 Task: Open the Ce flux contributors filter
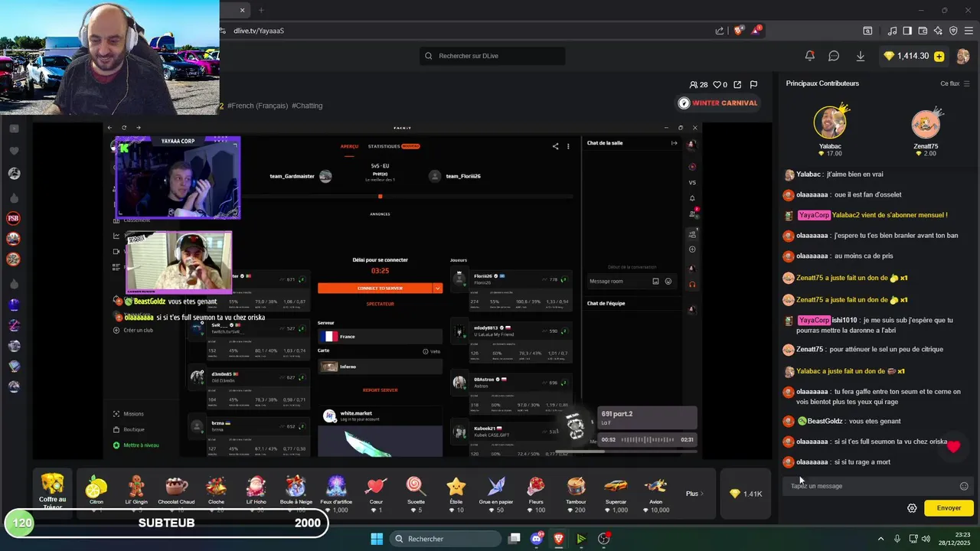point(955,83)
